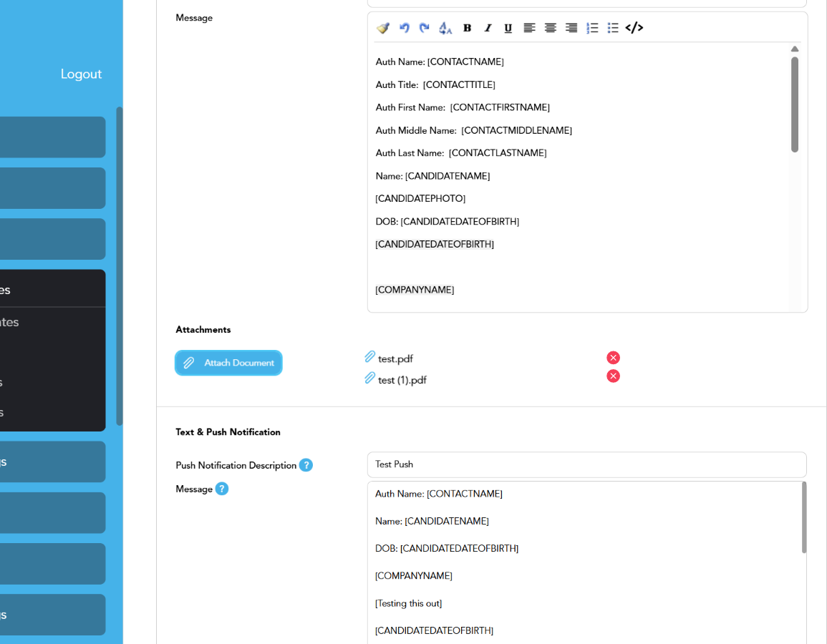The height and width of the screenshot is (644, 827).
Task: Toggle underline formatting
Action: click(508, 28)
